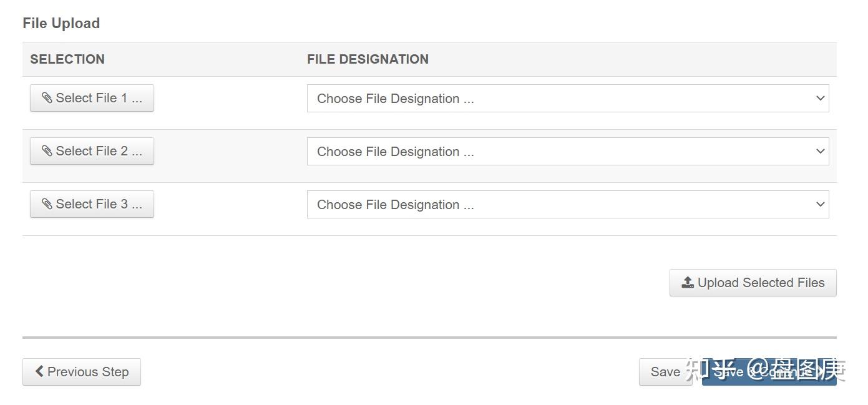Browse for a file using Select File 1
868x405 pixels.
pyautogui.click(x=92, y=98)
